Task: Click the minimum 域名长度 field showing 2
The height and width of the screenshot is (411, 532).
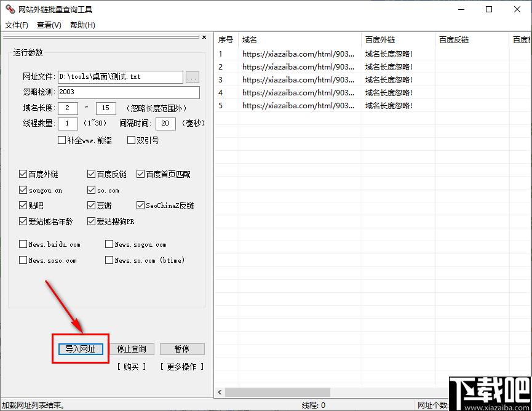Action: coord(68,108)
